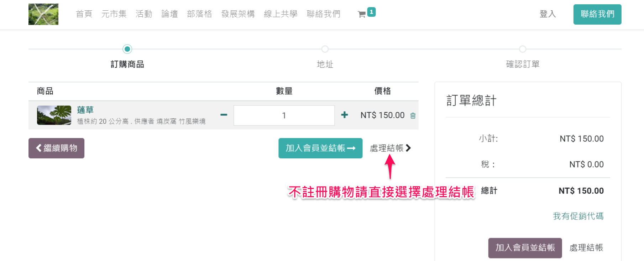The width and height of the screenshot is (644, 261).
Task: Click 我有促銷代碼 promo link
Action: tap(578, 216)
